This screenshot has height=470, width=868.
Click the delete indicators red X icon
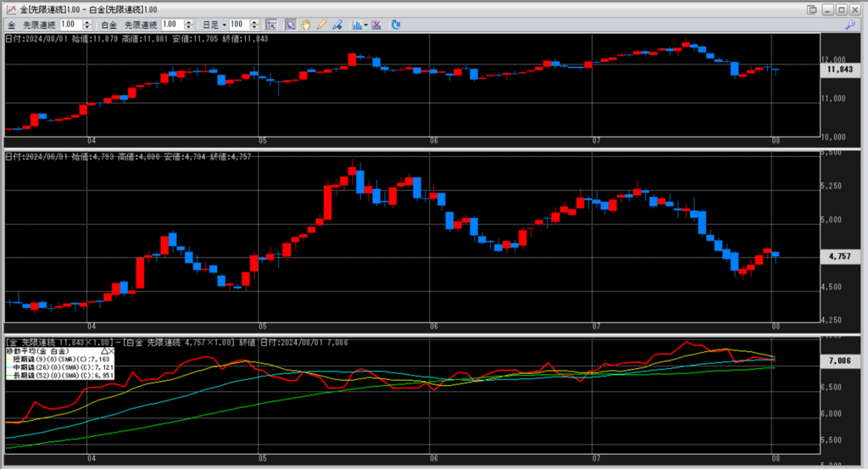click(376, 25)
